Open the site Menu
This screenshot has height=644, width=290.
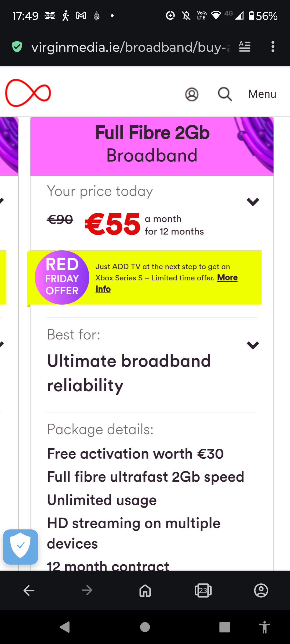click(x=262, y=94)
